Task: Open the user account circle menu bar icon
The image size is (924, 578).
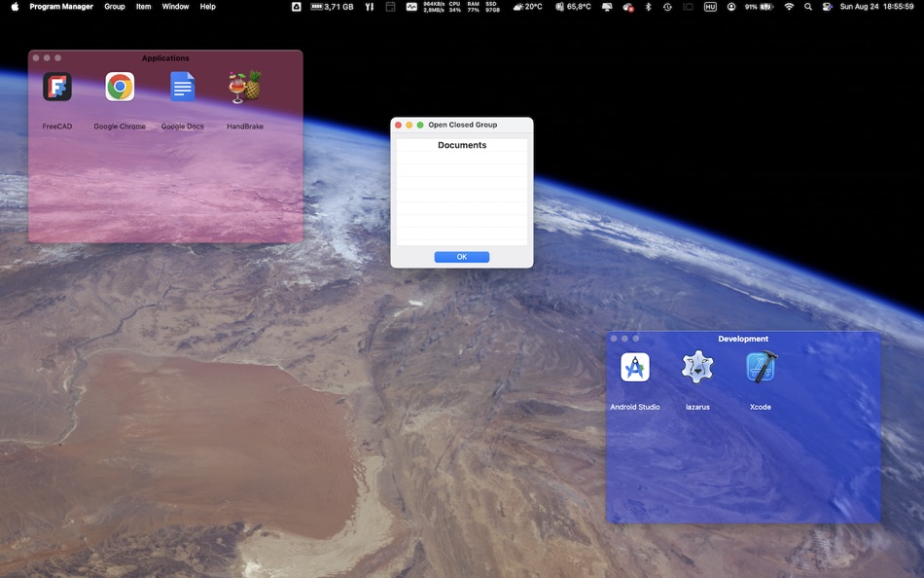Action: click(731, 7)
